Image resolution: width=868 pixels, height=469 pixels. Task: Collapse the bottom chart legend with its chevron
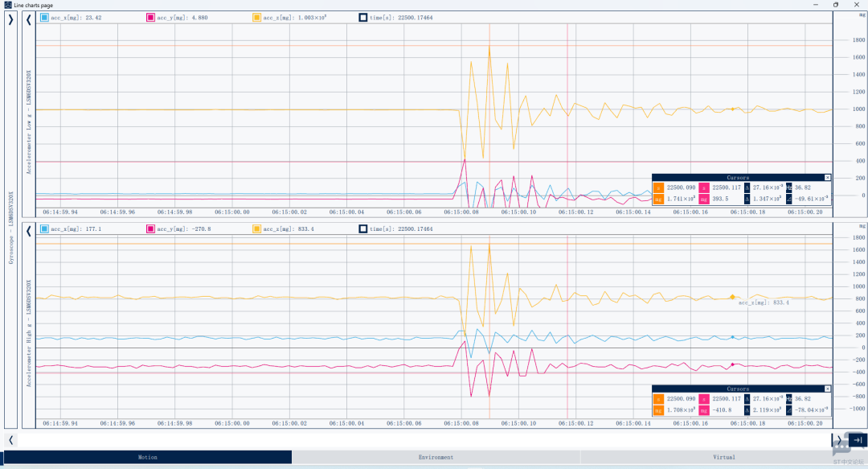pyautogui.click(x=29, y=231)
